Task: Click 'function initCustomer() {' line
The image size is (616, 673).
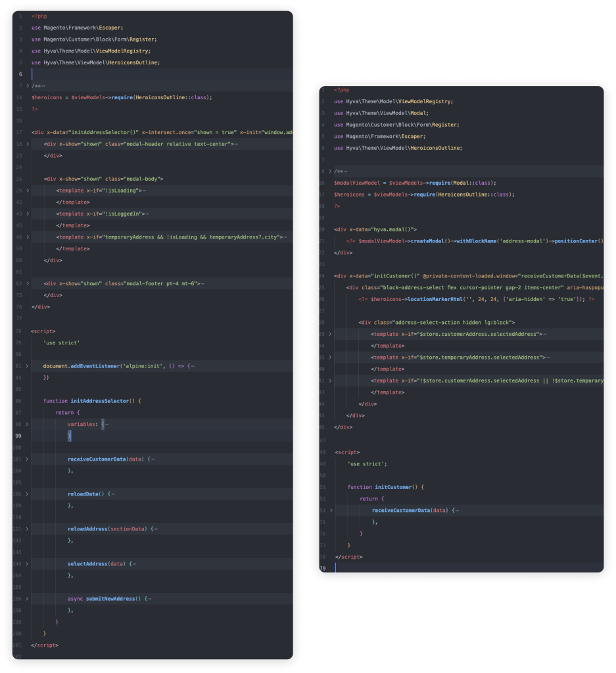Action: click(386, 487)
